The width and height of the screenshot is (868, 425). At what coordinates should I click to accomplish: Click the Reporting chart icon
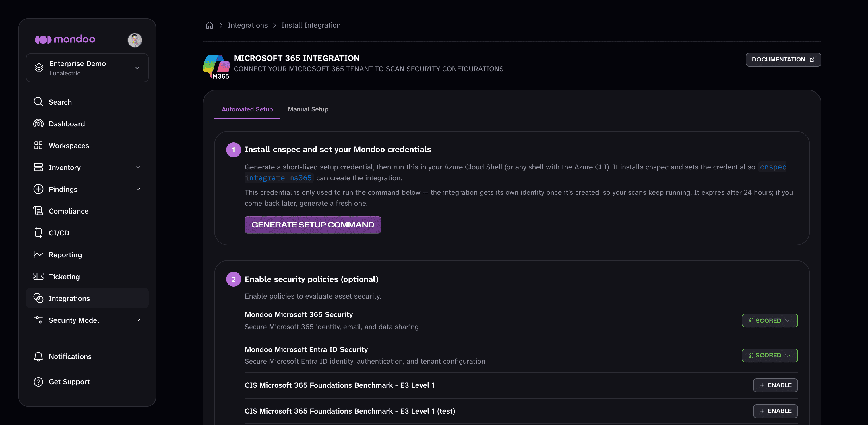[x=38, y=255]
